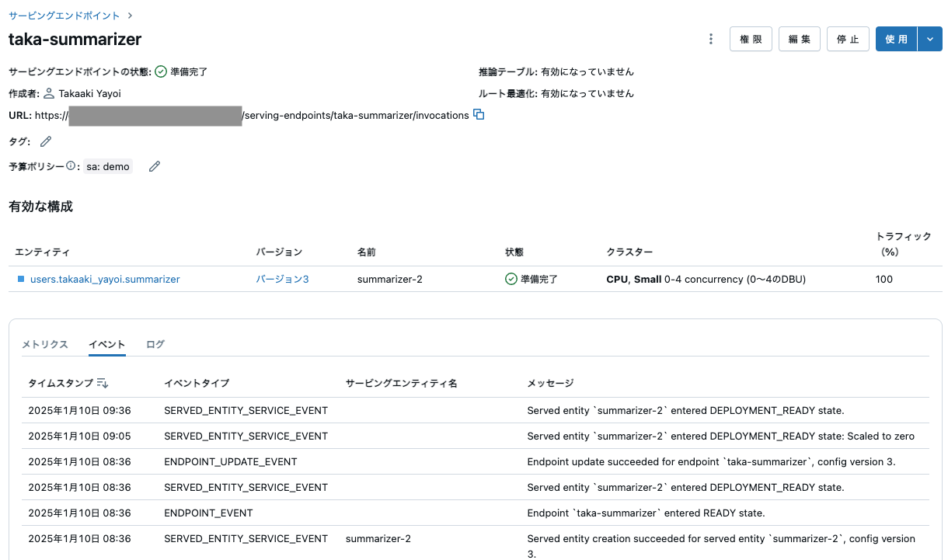Edit the 予算ポリシー with the pencil icon
Image resolution: width=948 pixels, height=560 pixels.
pyautogui.click(x=154, y=165)
